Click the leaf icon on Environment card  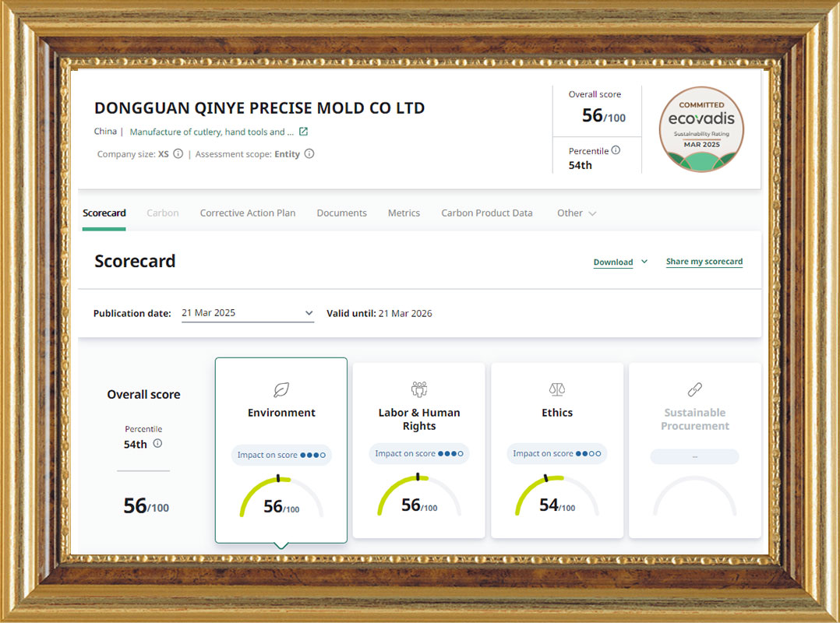281,389
